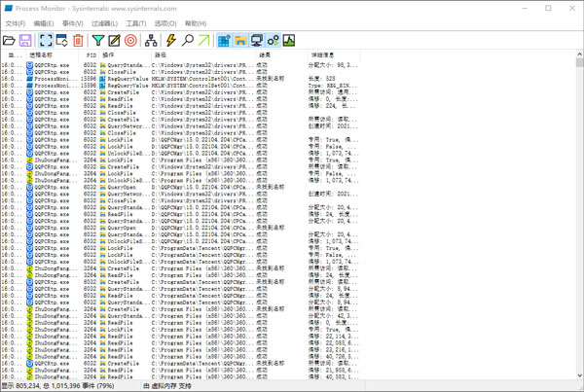Click the 操作 column header

click(x=126, y=55)
